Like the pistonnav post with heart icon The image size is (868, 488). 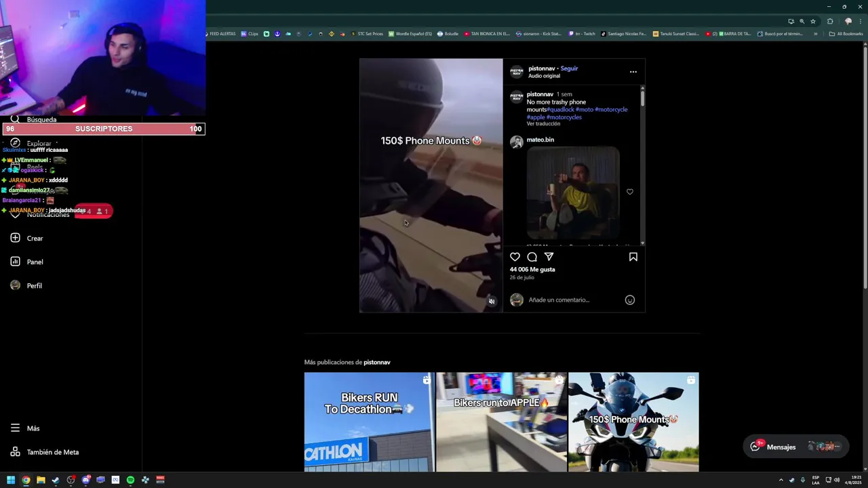[x=515, y=257]
